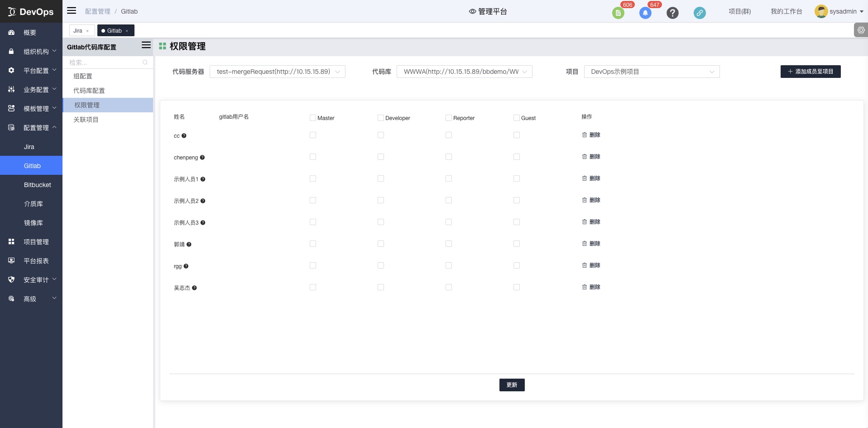Click the DevOps logo icon

pyautogui.click(x=12, y=12)
